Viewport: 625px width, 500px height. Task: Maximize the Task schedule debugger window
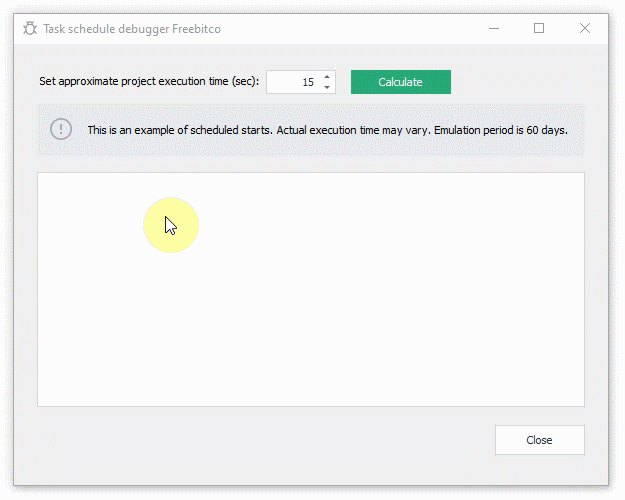(539, 28)
